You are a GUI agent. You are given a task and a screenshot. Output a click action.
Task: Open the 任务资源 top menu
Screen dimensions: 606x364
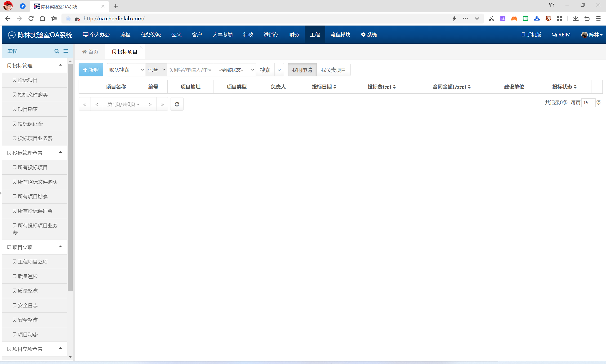[151, 35]
